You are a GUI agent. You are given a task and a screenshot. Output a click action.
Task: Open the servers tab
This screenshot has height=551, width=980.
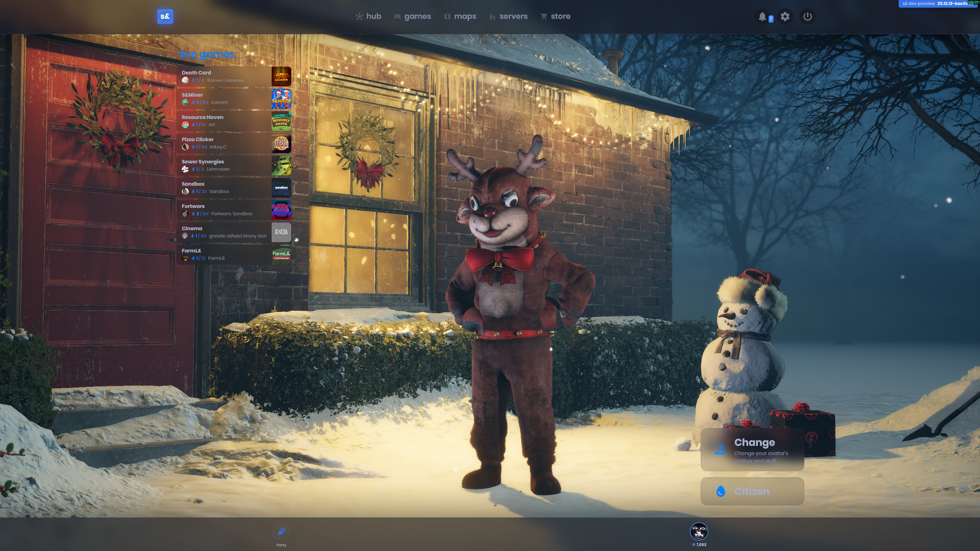click(508, 16)
